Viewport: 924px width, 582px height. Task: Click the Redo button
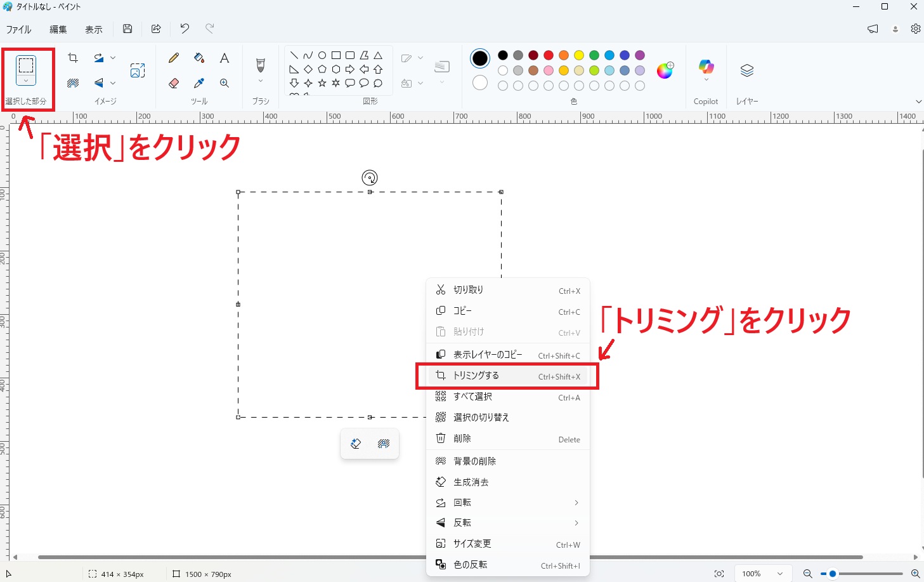[209, 29]
